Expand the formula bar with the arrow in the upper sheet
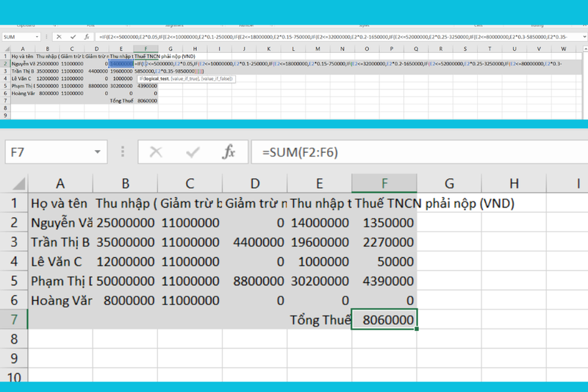The image size is (588, 392). [x=584, y=37]
